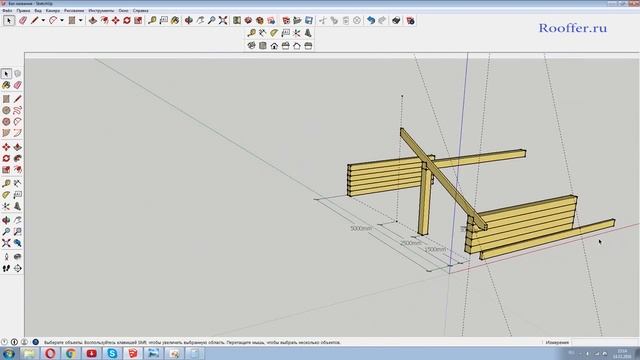Click Zoom Extents in the top toolbar

click(x=223, y=20)
